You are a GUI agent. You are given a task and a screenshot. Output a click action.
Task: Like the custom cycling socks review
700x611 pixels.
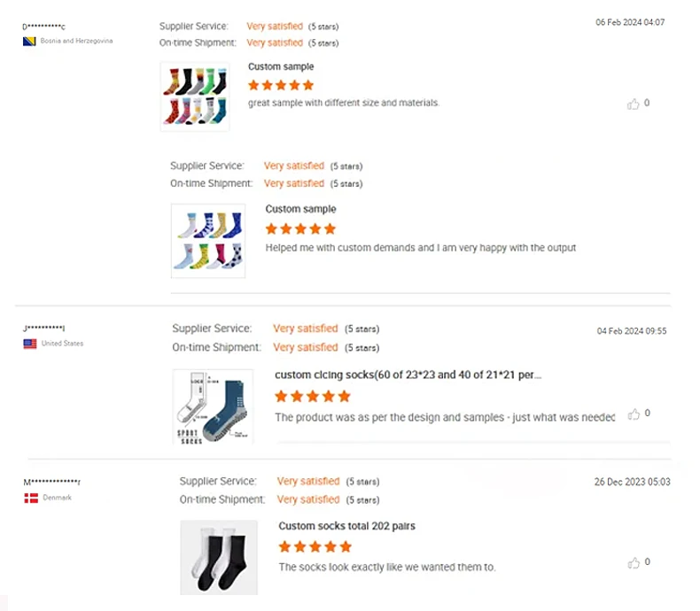click(634, 414)
